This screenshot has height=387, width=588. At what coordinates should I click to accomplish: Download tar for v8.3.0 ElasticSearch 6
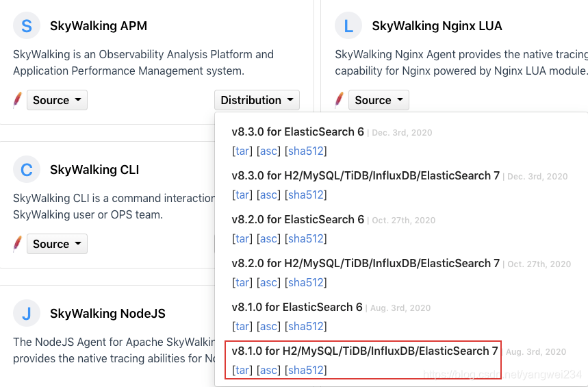242,151
